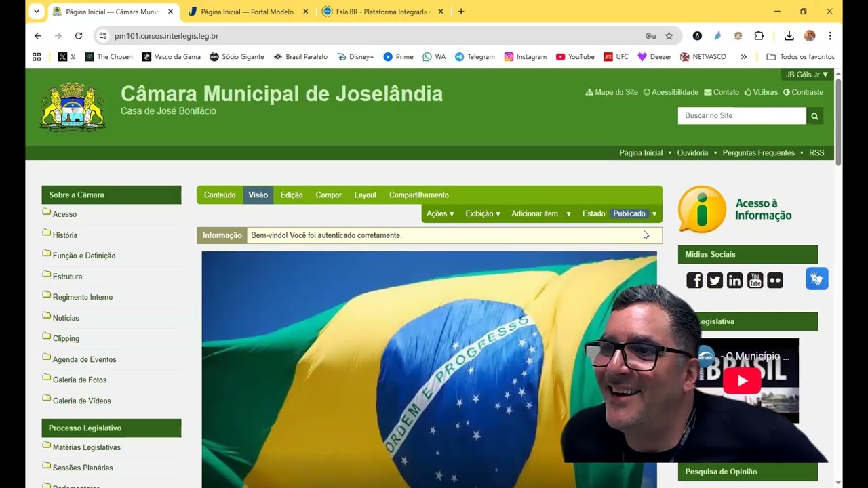868x488 pixels.
Task: Open the Disney+ bookmark
Action: point(355,57)
